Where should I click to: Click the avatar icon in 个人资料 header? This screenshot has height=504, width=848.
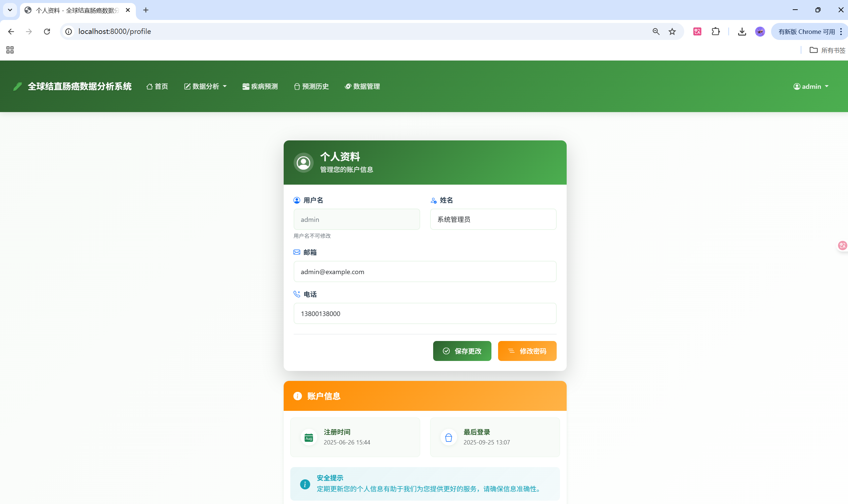tap(303, 162)
